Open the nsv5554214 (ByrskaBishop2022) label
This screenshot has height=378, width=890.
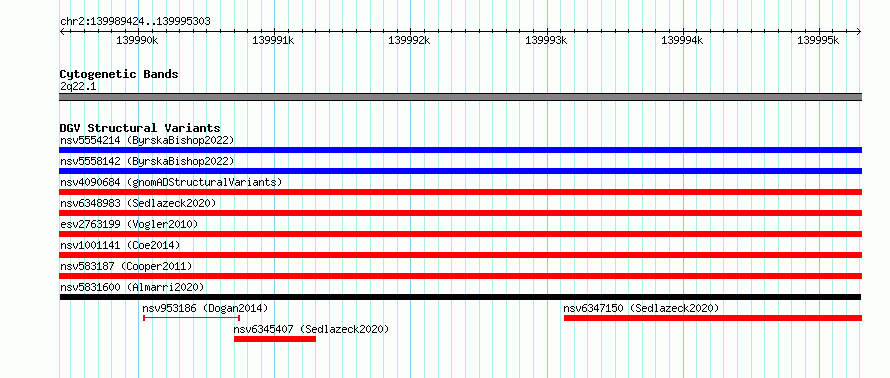tap(147, 140)
